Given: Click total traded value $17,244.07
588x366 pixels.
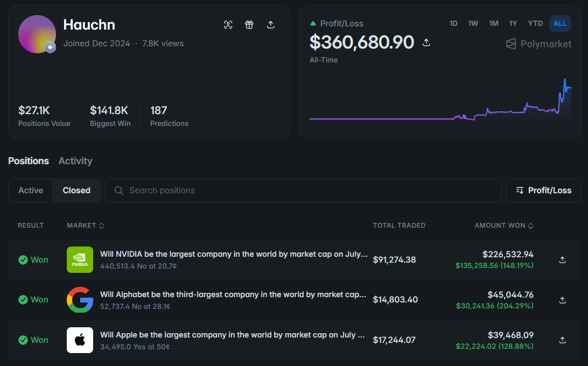Looking at the screenshot, I should coord(394,340).
